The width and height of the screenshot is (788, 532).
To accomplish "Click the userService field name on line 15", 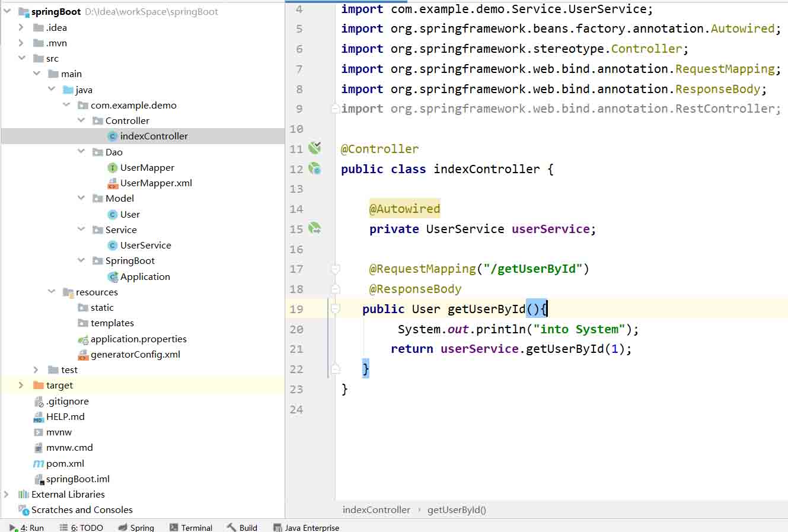I will click(x=551, y=229).
